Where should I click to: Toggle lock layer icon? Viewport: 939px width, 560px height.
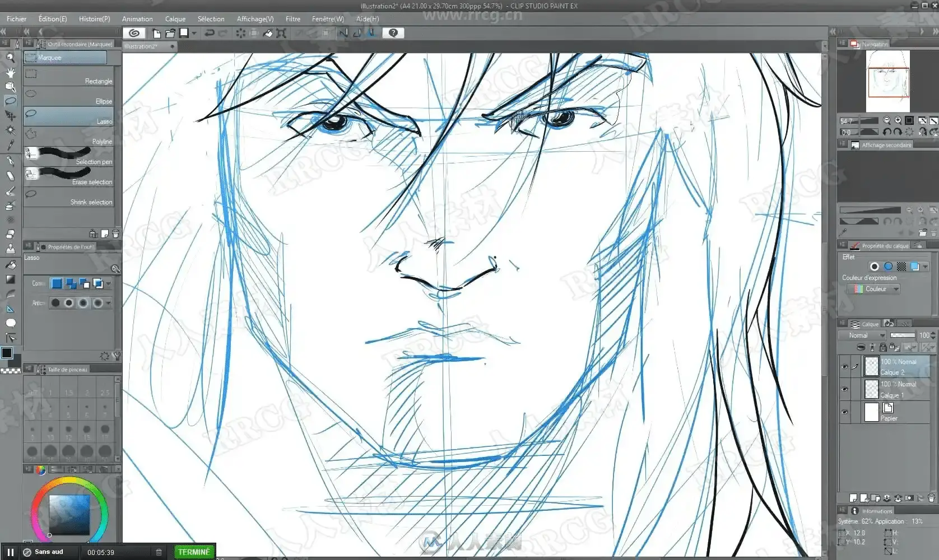coord(883,347)
